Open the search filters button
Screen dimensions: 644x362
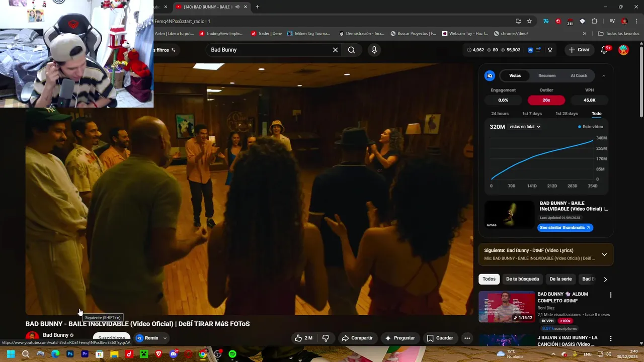(x=166, y=50)
